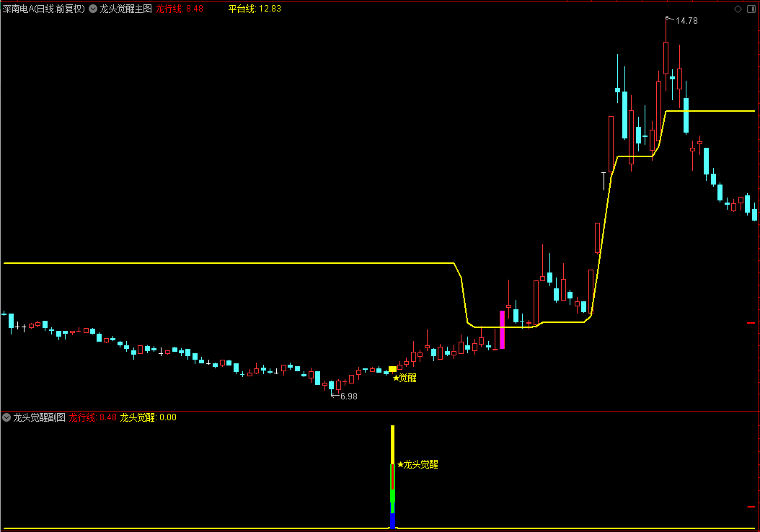Click the diamond icon in top-right corner

tap(738, 9)
